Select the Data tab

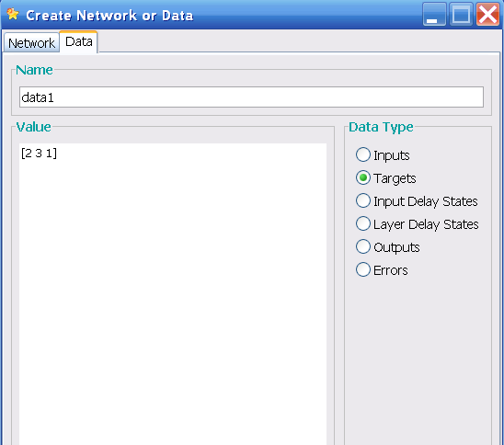pyautogui.click(x=79, y=41)
